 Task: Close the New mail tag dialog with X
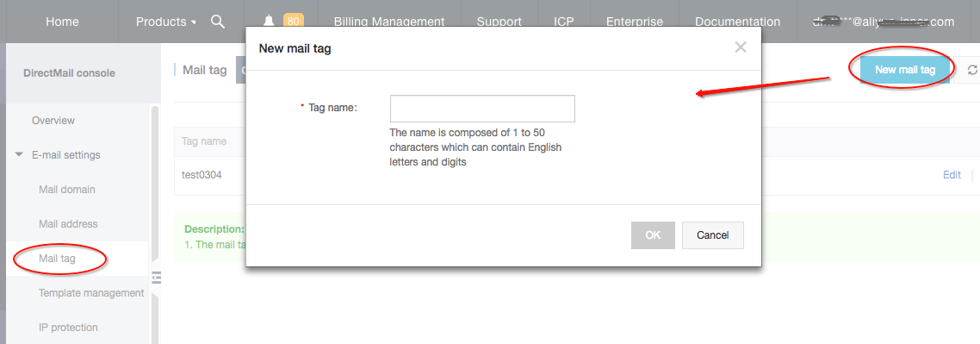click(x=741, y=47)
